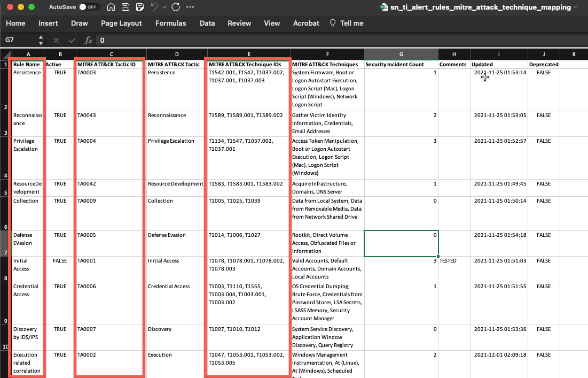The image size is (588, 378).
Task: Select the Review tab
Action: point(239,24)
